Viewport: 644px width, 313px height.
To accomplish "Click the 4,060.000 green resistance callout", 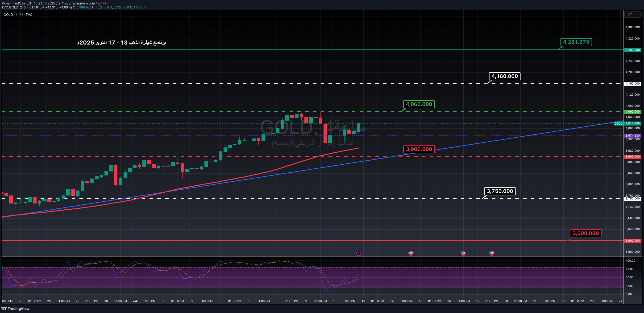I will [419, 104].
